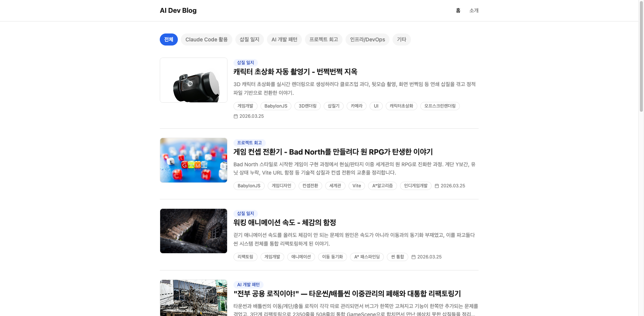Click the AI Dev Blog site title
Screen dimensions: 644x316
click(x=178, y=11)
